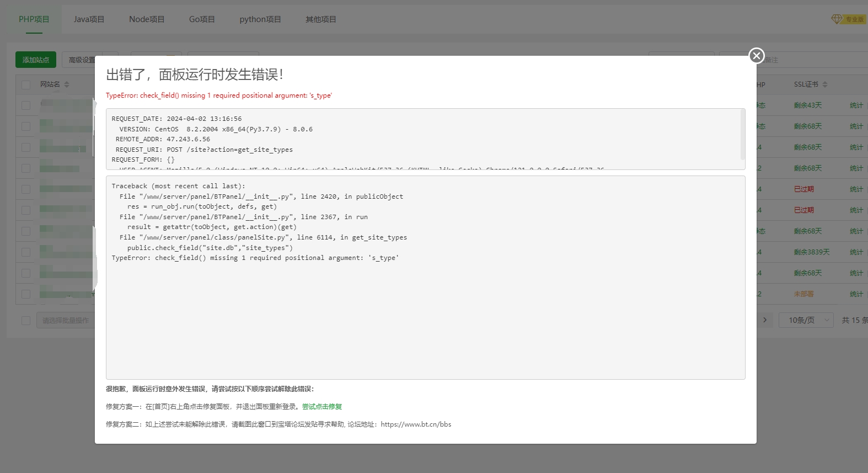The image size is (868, 473).
Task: Click 'Traceback (most recent call last)' line
Action: point(178,186)
